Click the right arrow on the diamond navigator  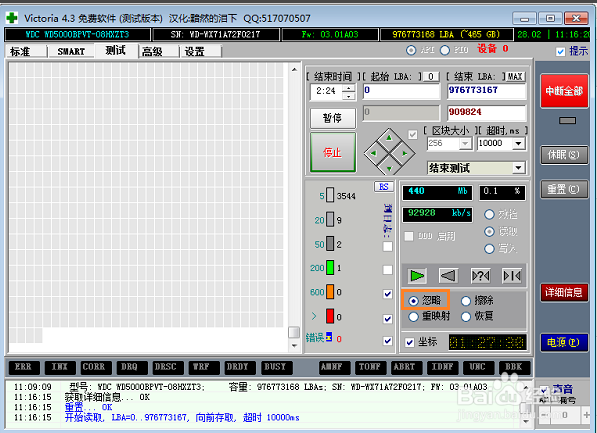[x=404, y=153]
